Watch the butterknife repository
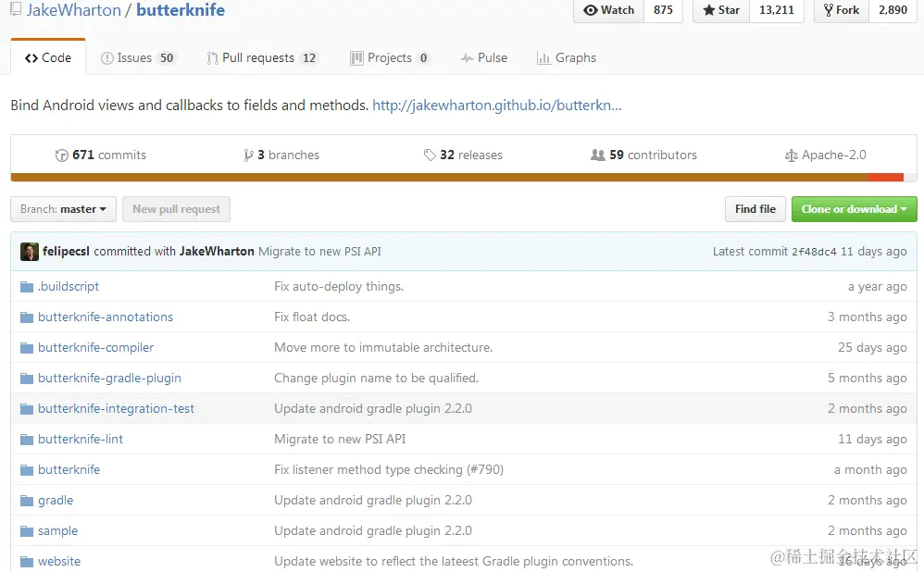924x572 pixels. [608, 10]
